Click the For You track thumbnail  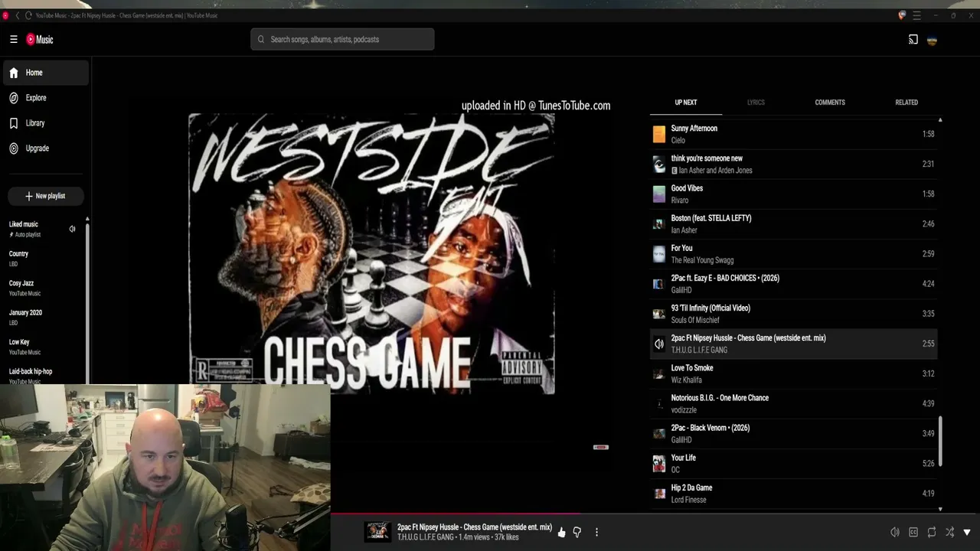point(658,254)
